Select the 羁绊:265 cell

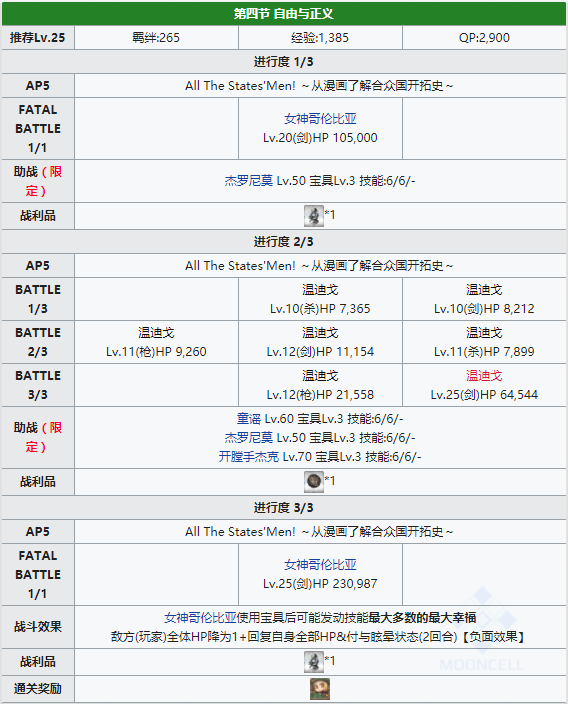pos(156,37)
